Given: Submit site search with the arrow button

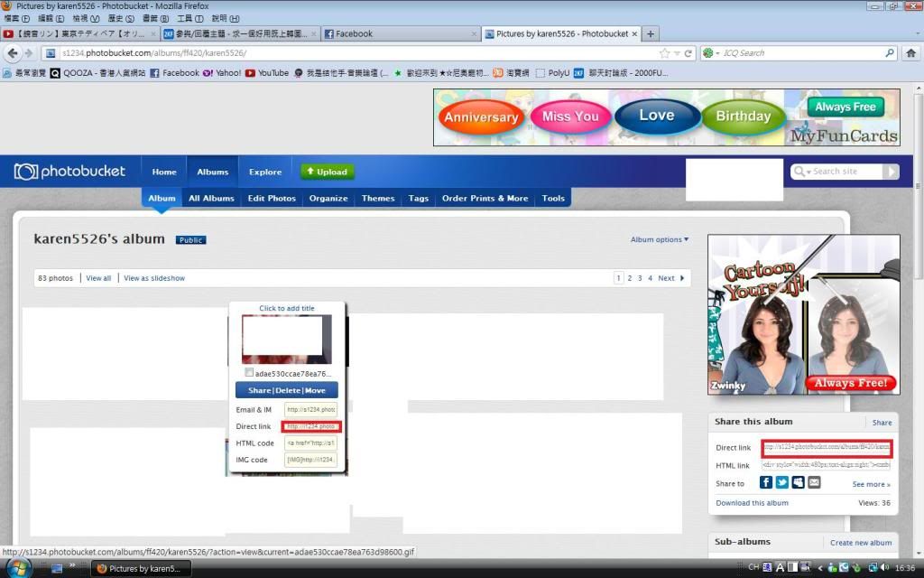Looking at the screenshot, I should click(x=891, y=172).
